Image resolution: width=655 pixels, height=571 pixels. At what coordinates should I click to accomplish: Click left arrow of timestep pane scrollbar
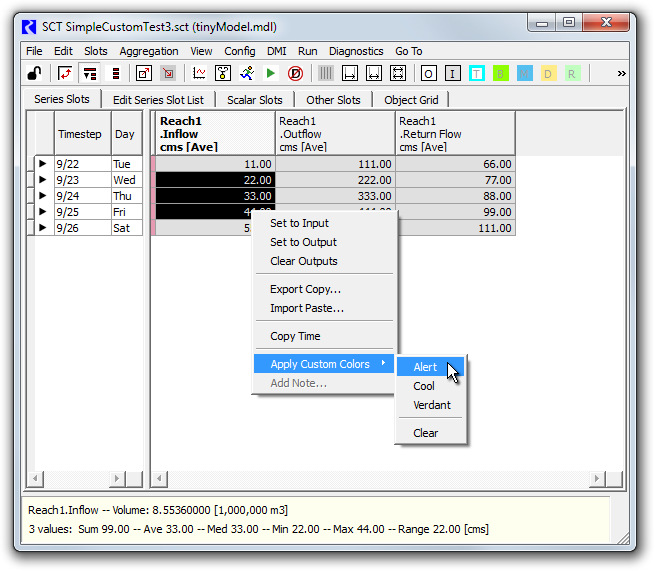(x=35, y=478)
